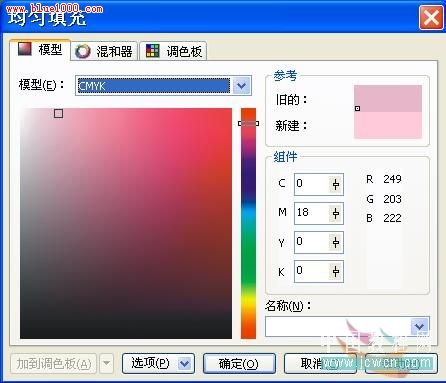The image size is (446, 383).
Task: Click the R value 249
Action: pos(392,179)
